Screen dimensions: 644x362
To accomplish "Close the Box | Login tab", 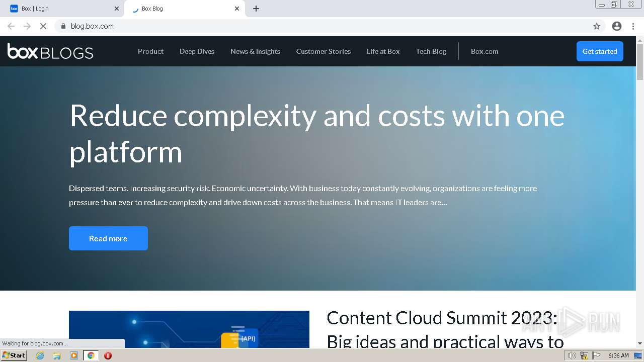I will point(117,9).
